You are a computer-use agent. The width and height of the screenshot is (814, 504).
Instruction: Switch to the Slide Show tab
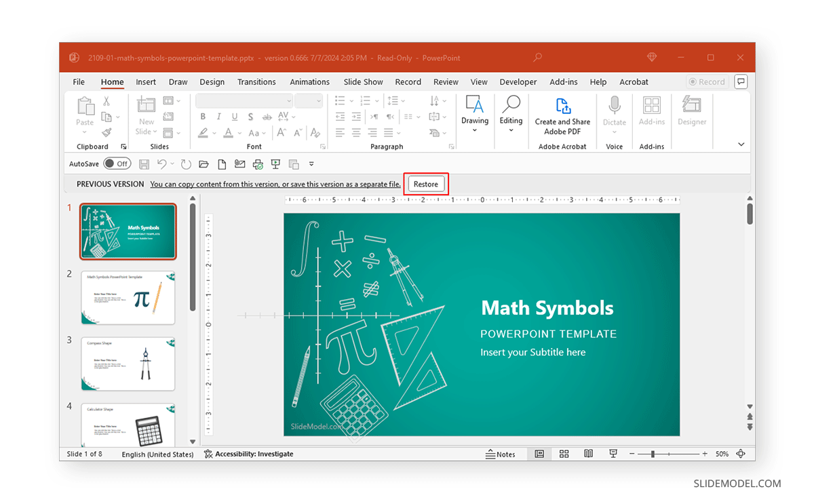[364, 82]
